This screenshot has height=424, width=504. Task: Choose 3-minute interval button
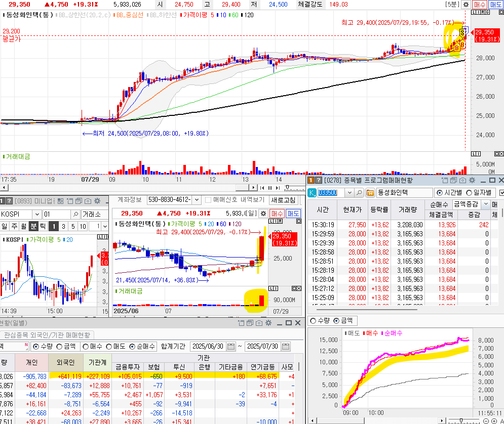pyautogui.click(x=64, y=227)
